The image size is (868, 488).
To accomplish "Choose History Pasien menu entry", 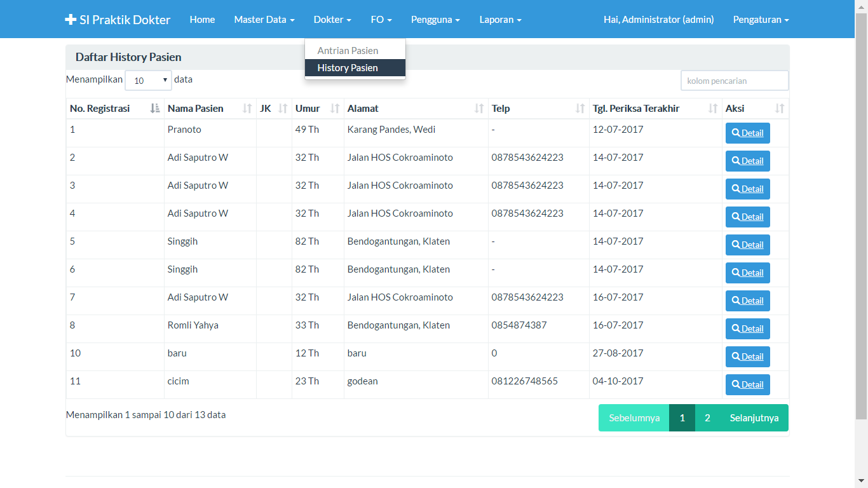I will 348,68.
